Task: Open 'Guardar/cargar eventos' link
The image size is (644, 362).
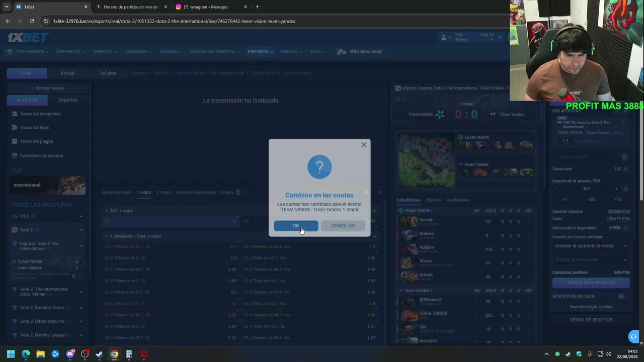Action: [x=591, y=307]
